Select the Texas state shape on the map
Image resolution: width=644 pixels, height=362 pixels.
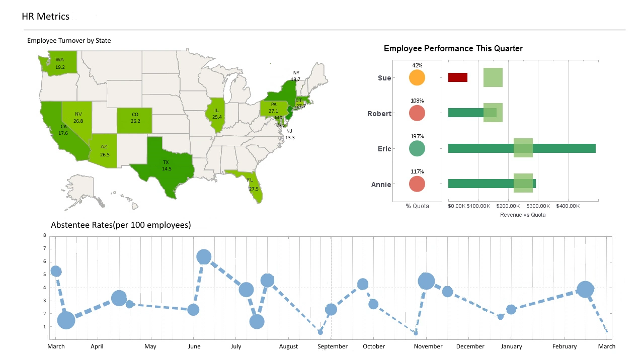[167, 166]
